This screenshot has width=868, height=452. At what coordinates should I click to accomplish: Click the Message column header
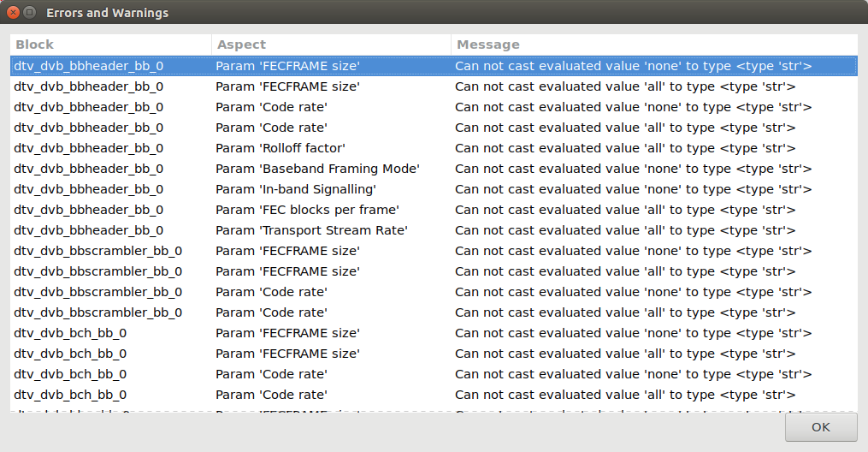point(653,45)
